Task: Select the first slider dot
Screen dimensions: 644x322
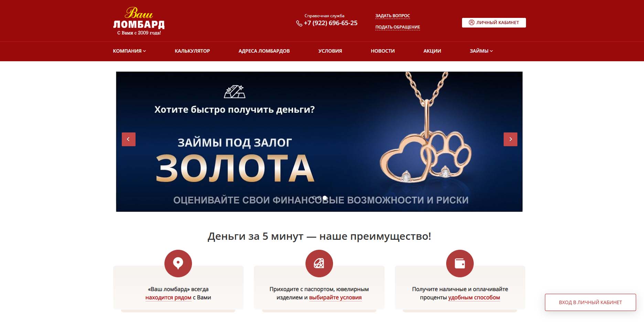Action: click(314, 198)
